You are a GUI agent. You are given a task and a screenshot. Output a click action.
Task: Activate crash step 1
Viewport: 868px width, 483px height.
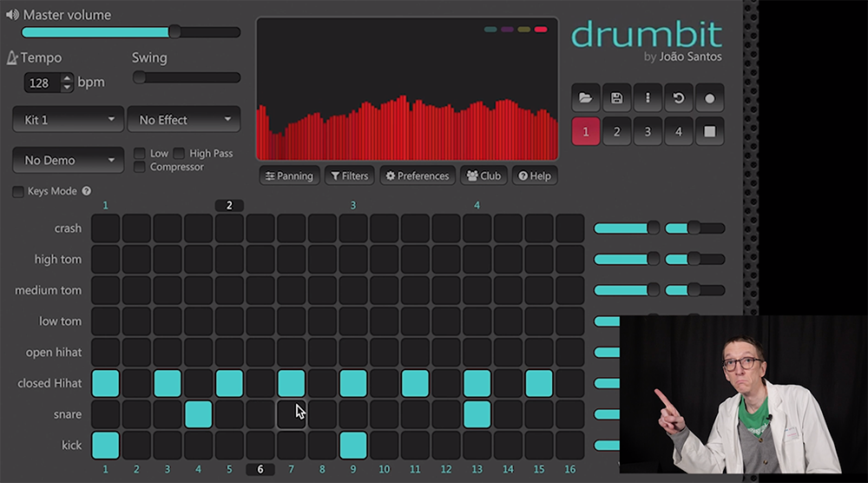106,228
